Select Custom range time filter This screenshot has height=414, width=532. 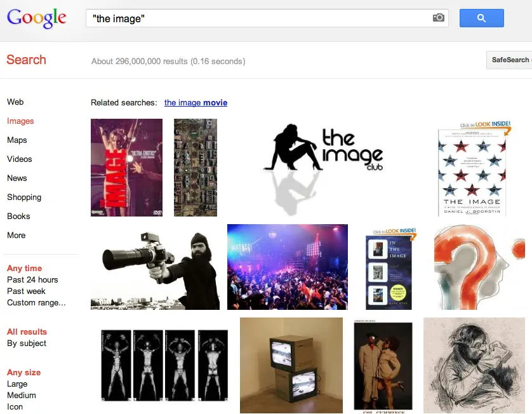tap(36, 302)
